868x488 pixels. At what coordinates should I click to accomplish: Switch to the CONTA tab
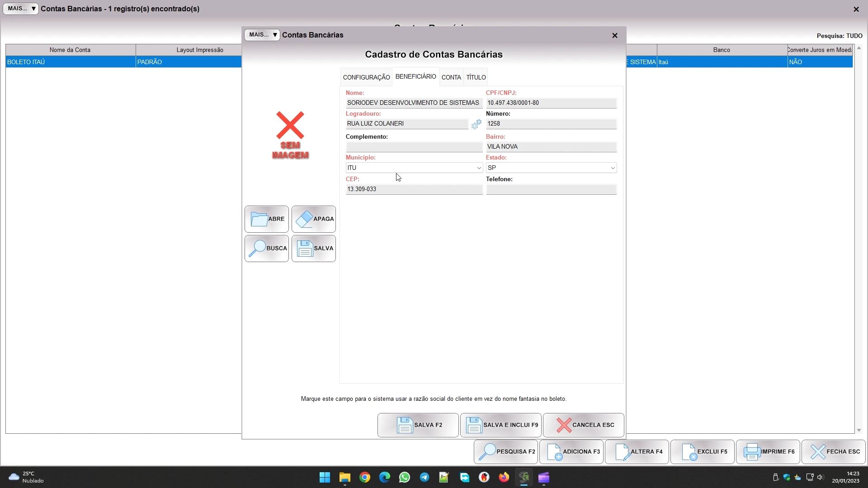pyautogui.click(x=451, y=77)
